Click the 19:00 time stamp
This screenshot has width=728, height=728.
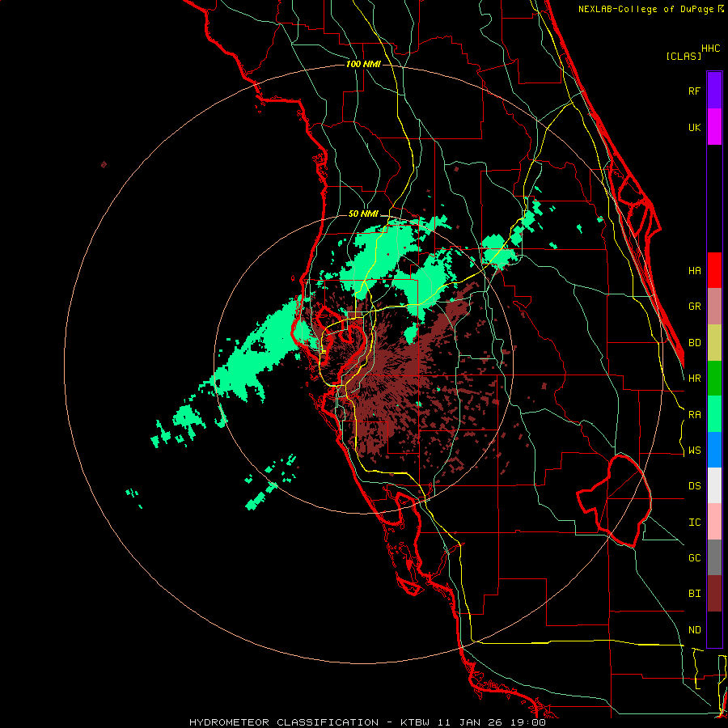click(x=527, y=722)
